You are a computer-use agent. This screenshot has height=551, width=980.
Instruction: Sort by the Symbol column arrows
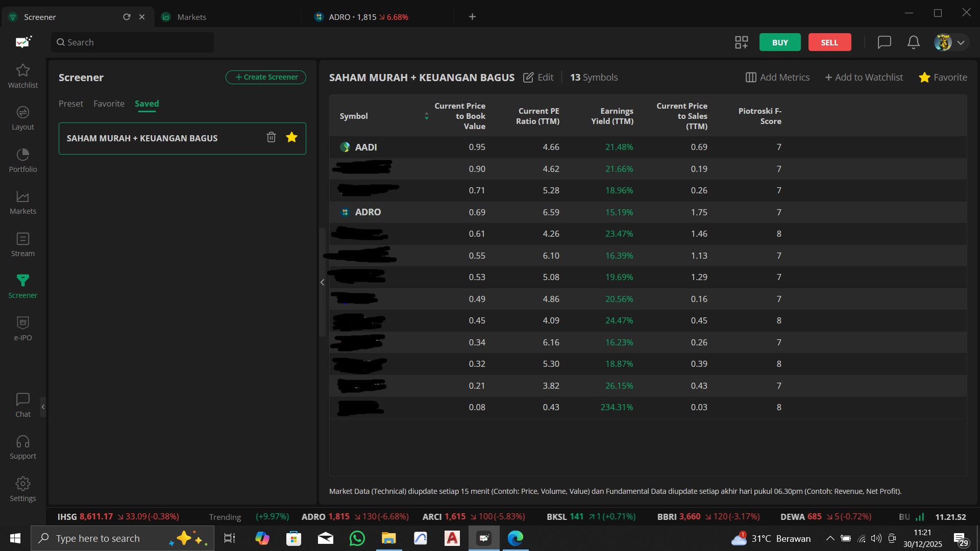click(x=426, y=116)
